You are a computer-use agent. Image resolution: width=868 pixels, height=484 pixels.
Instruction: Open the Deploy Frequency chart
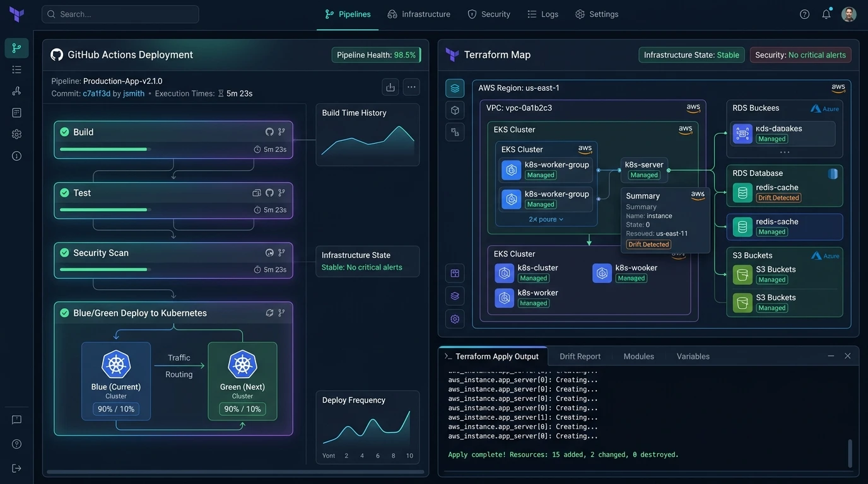pos(368,427)
